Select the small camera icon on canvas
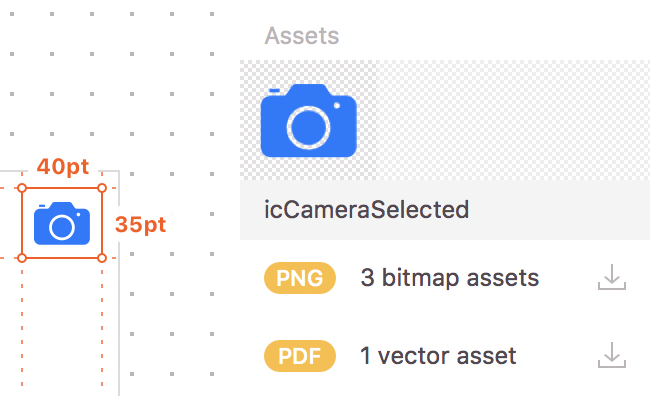This screenshot has width=650, height=396. click(62, 223)
